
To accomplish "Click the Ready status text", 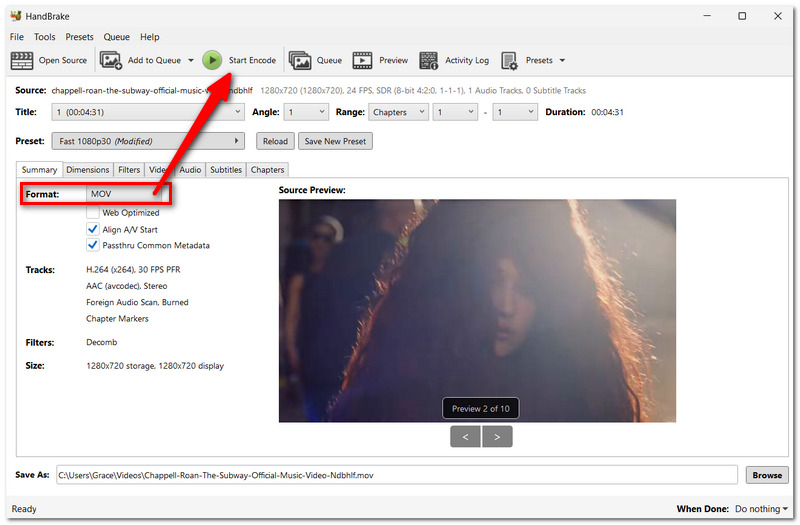I will 24,509.
